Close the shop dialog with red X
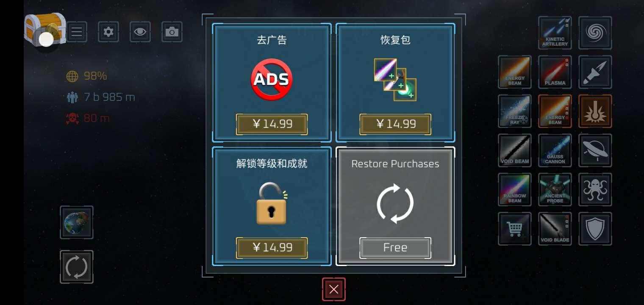The width and height of the screenshot is (644, 305). 334,289
